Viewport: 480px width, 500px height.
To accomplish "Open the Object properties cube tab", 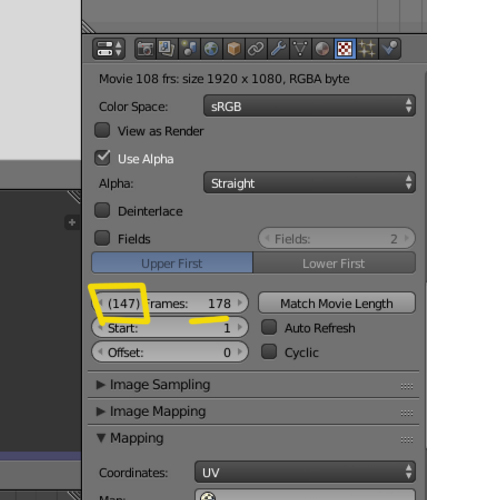I will tap(234, 49).
